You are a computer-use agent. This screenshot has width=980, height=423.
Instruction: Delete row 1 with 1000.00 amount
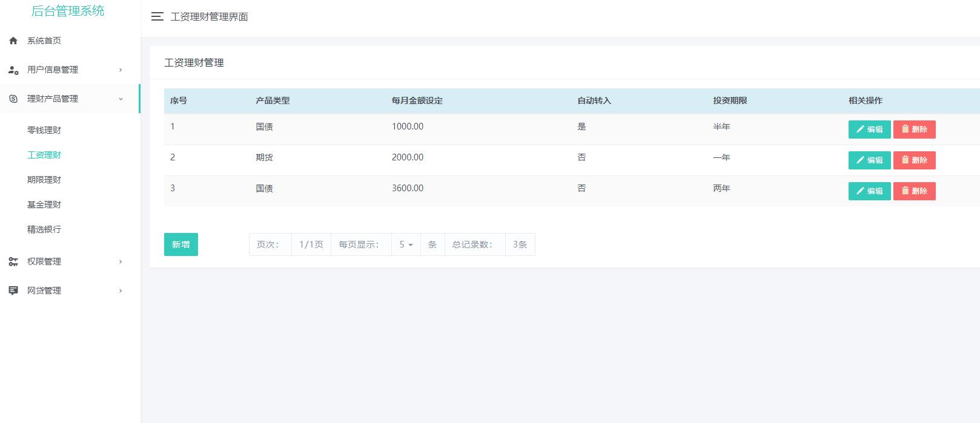[x=915, y=129]
